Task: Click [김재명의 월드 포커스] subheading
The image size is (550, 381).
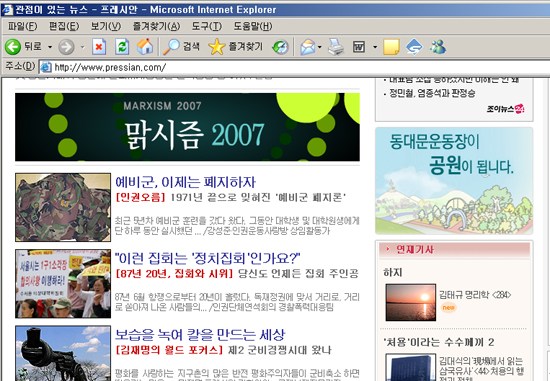Action: coord(169,350)
